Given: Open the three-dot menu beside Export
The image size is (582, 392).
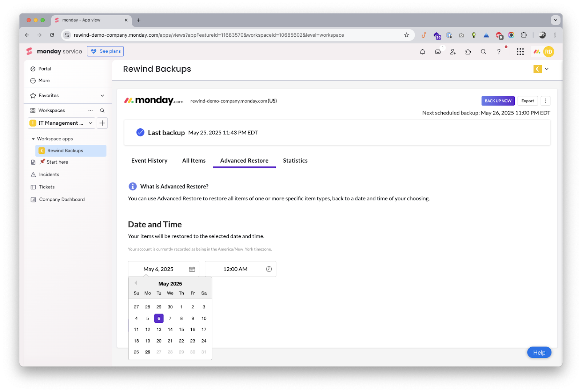Looking at the screenshot, I should pyautogui.click(x=545, y=101).
